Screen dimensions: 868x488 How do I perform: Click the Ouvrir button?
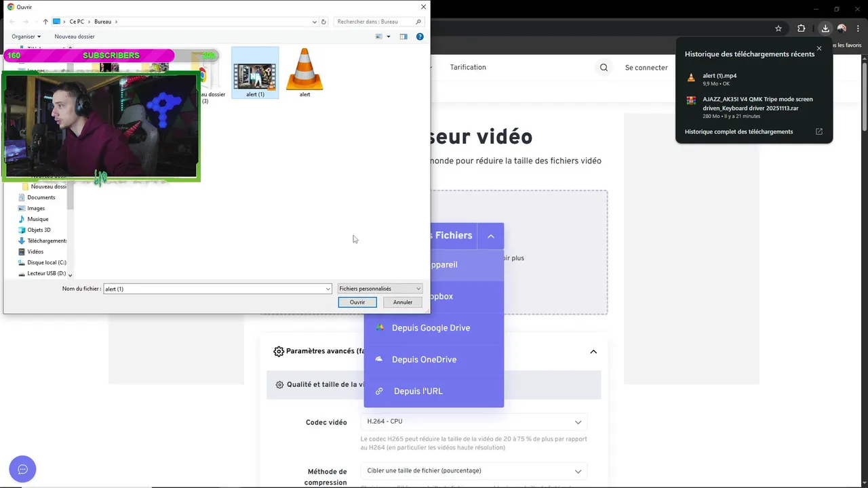pyautogui.click(x=357, y=302)
